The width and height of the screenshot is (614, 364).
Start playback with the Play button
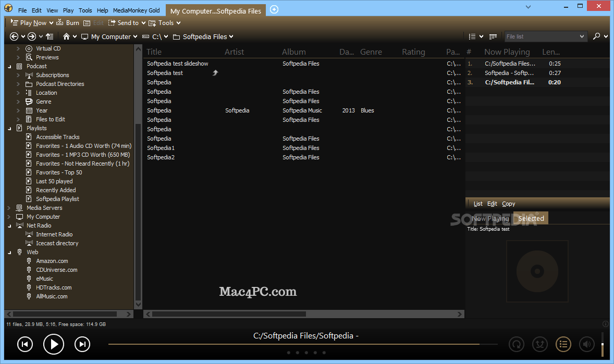tap(54, 344)
